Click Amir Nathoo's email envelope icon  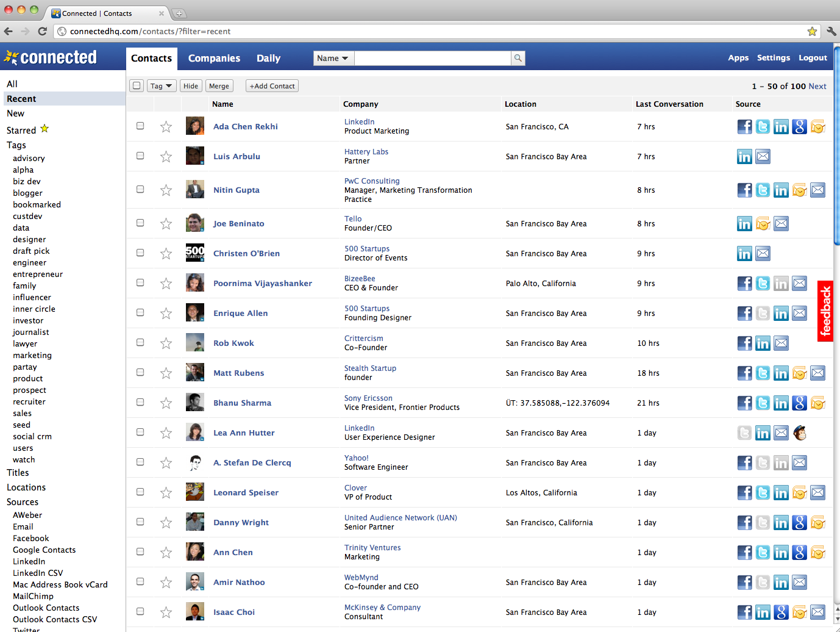click(799, 582)
